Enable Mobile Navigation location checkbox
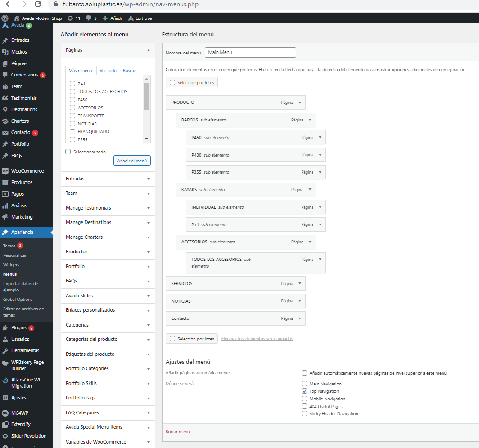479x448 pixels. tap(304, 399)
